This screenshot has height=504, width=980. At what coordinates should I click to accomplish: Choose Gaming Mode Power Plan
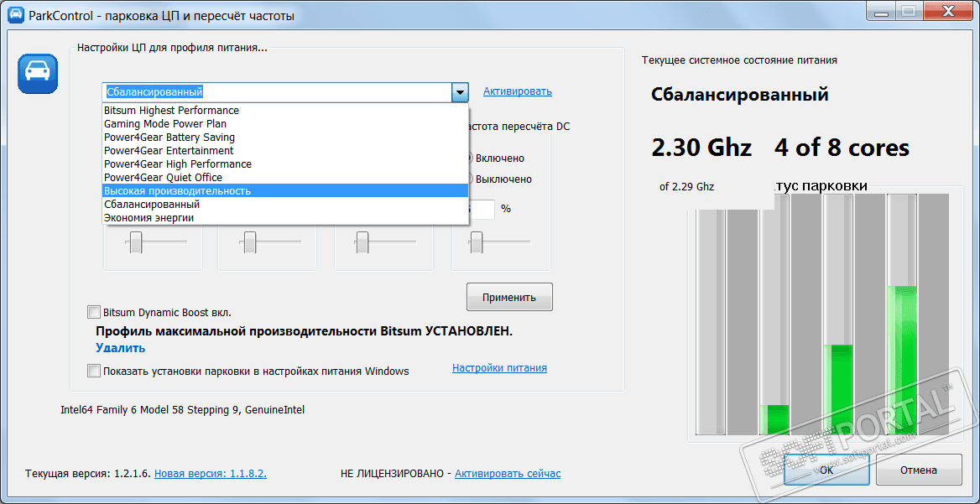[x=285, y=123]
